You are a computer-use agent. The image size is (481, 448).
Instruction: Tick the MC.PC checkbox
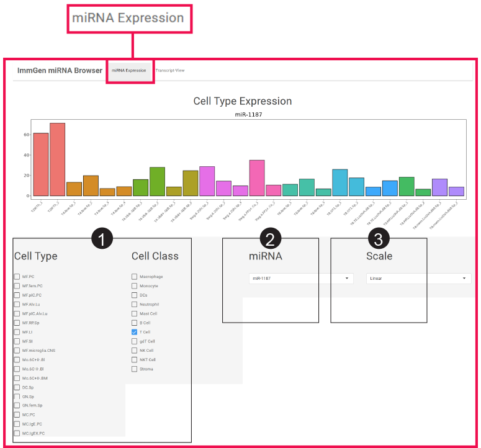pos(17,414)
